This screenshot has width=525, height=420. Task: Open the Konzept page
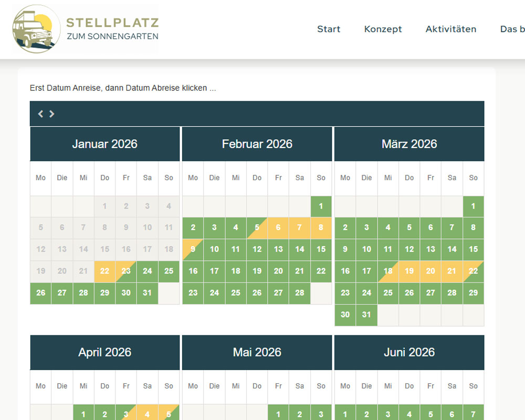[x=383, y=29]
